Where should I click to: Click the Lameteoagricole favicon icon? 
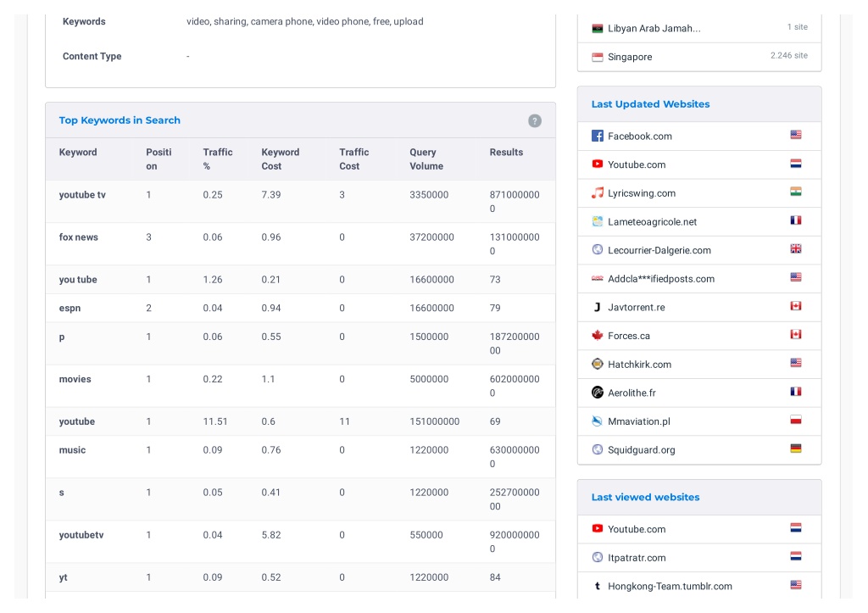tap(598, 221)
